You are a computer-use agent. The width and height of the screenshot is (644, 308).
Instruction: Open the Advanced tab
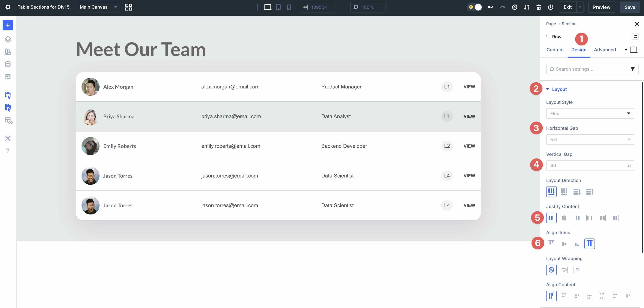[605, 50]
